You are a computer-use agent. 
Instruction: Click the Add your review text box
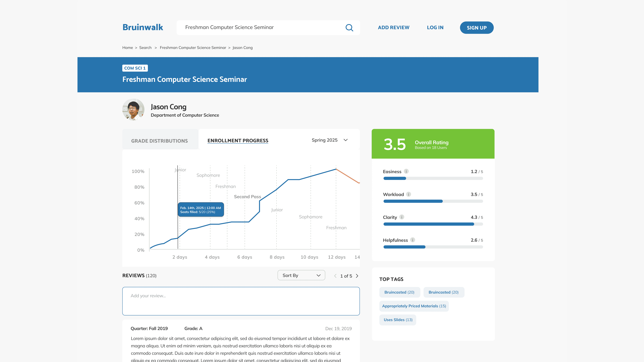click(241, 301)
